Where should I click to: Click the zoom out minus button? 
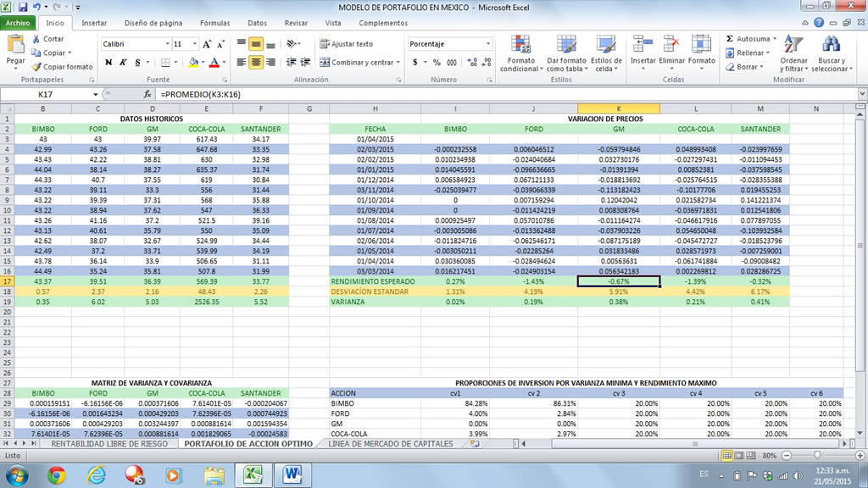(787, 455)
